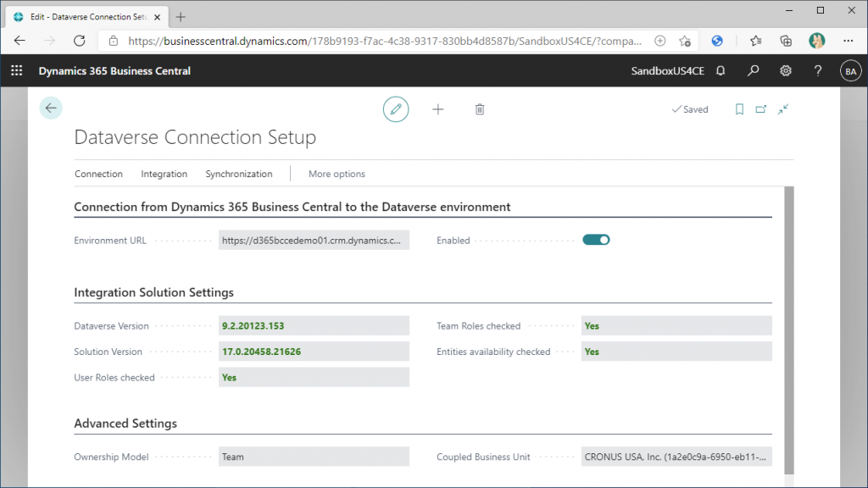
Task: Click the Entities availability checked Yes field
Action: pos(676,352)
